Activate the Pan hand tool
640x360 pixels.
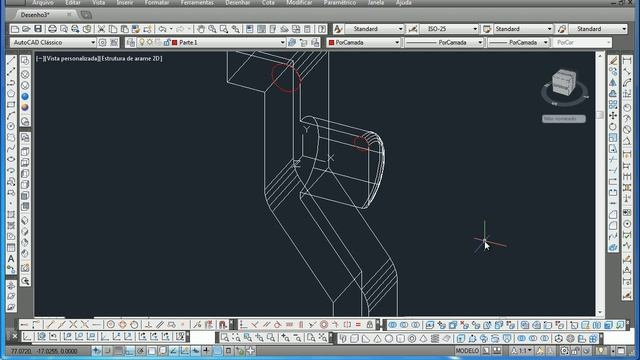point(200,29)
